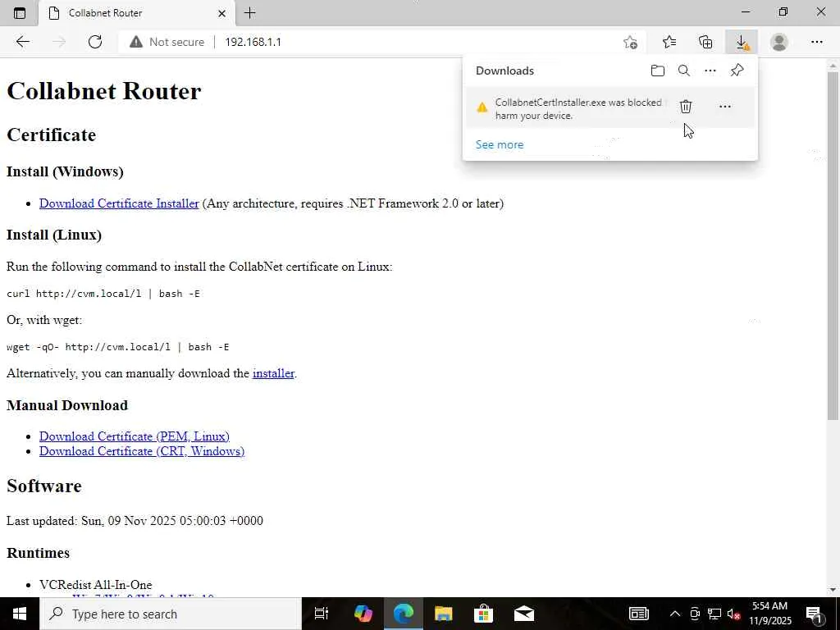The height and width of the screenshot is (630, 840).
Task: Open the Collections panel
Action: [x=705, y=42]
